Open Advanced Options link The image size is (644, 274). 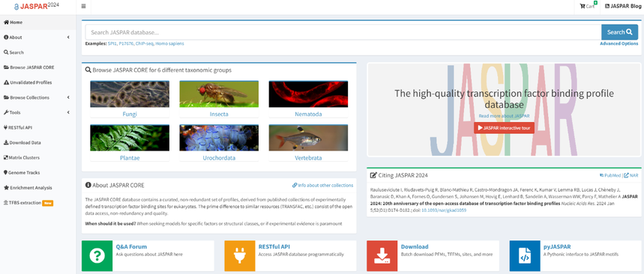(x=619, y=43)
